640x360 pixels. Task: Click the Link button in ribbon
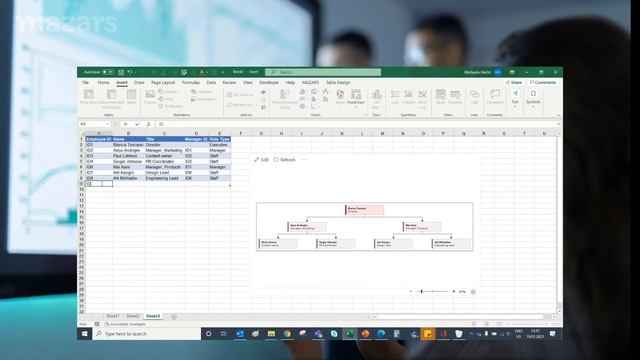coord(474,97)
